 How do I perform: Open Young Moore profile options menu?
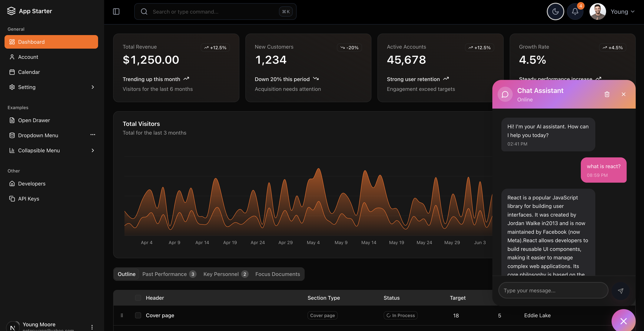point(92,327)
